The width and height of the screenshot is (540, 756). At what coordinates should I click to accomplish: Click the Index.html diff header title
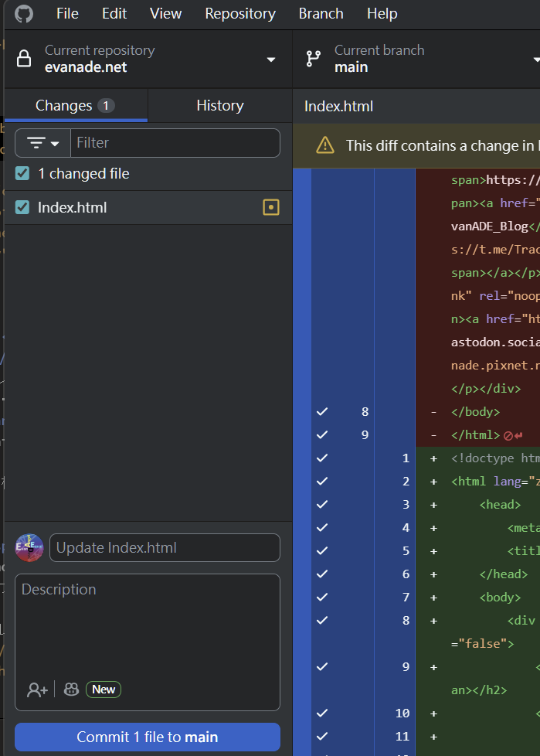click(338, 106)
